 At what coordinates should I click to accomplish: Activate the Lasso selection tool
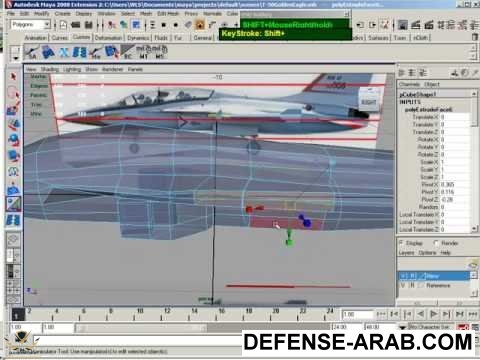tap(13, 93)
